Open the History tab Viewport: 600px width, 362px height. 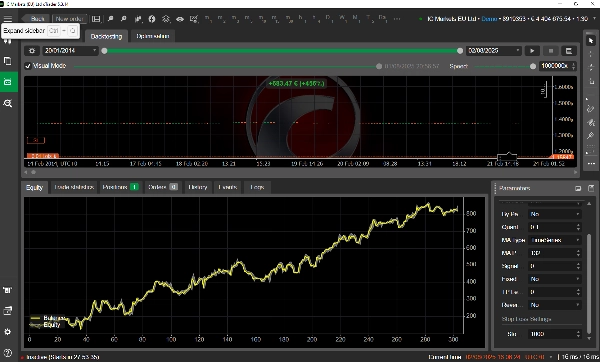[198, 187]
